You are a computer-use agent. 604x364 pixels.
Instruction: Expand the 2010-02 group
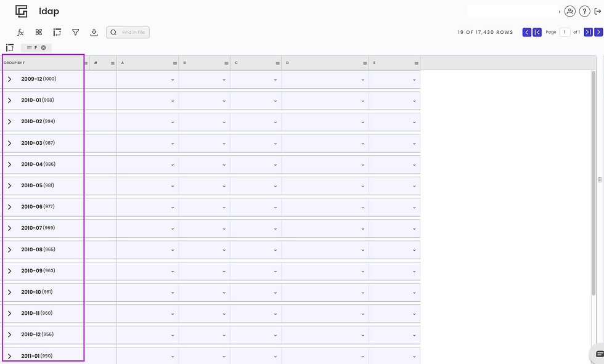pyautogui.click(x=10, y=121)
